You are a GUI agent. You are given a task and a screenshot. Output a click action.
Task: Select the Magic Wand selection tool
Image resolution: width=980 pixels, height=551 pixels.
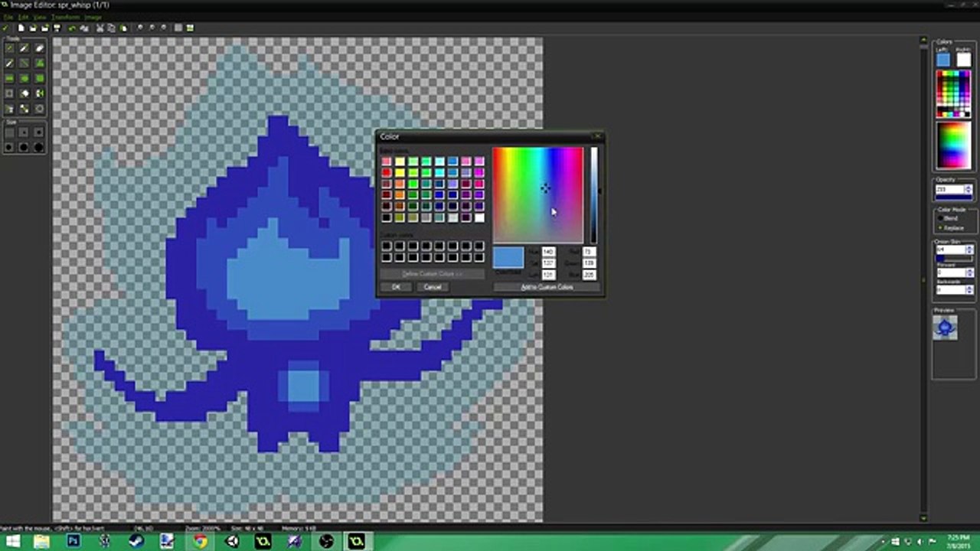(x=24, y=93)
